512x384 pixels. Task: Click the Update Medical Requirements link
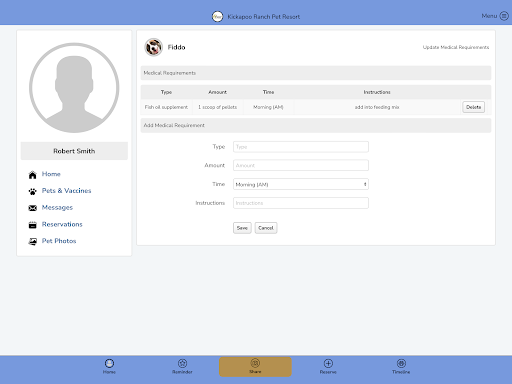[456, 47]
